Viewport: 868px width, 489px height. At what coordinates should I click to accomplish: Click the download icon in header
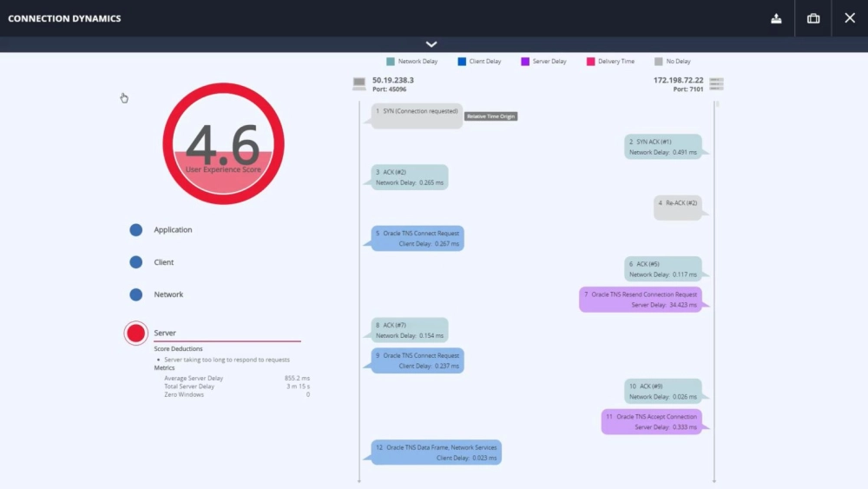coord(776,18)
